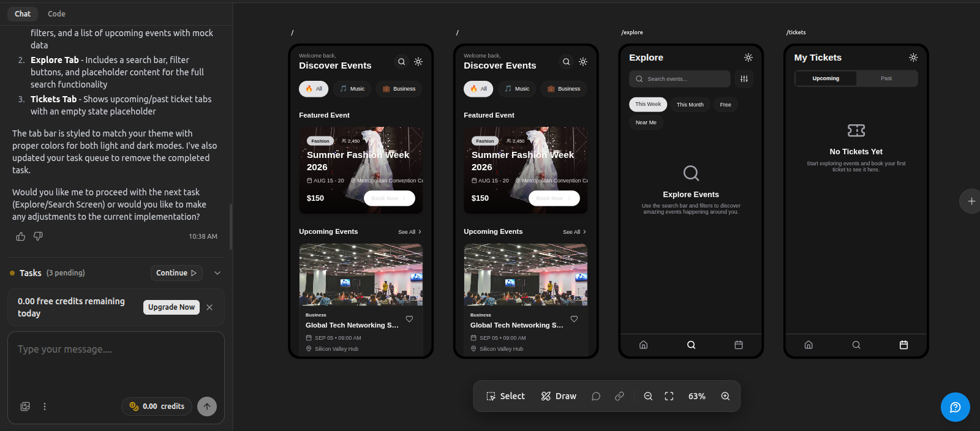Favorite Global Tech Networking in second screen
Screen dimensions: 980x431
pyautogui.click(x=574, y=319)
